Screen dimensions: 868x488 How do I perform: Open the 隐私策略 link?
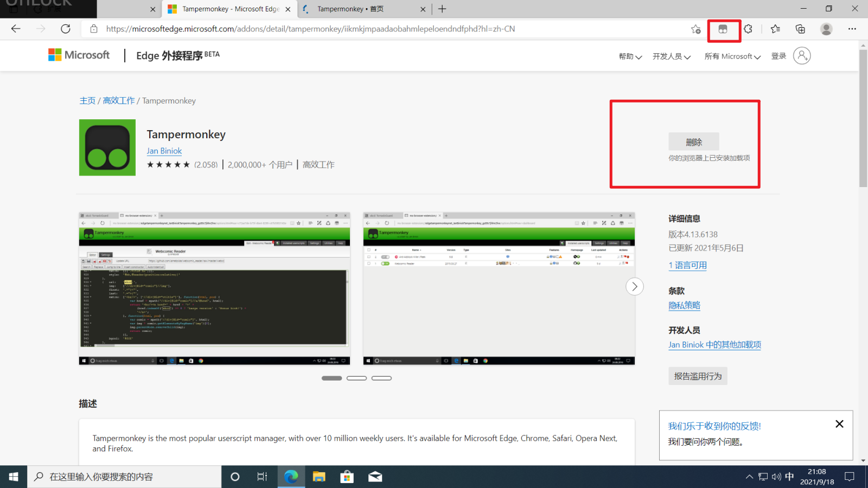click(684, 305)
